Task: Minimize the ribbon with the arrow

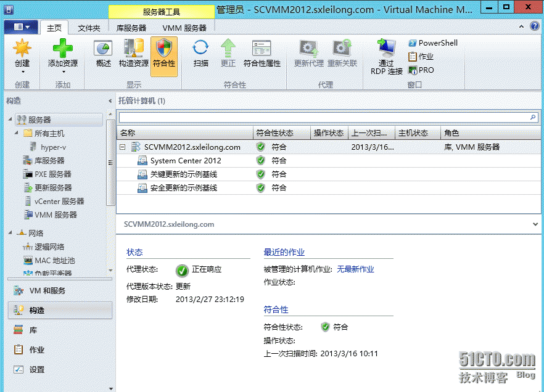Action: tap(521, 27)
